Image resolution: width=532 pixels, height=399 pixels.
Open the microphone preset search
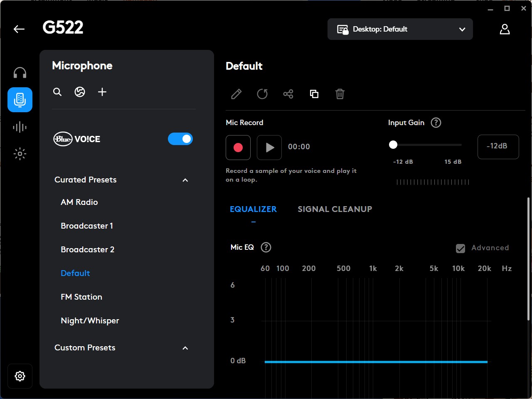coord(57,92)
